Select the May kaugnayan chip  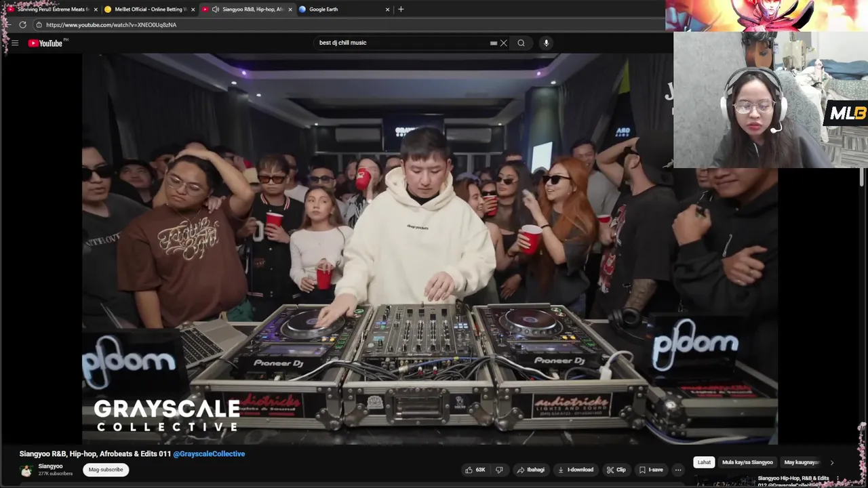pyautogui.click(x=802, y=462)
